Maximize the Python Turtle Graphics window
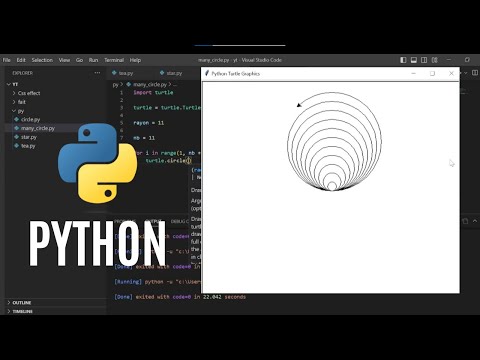480x360 pixels. pyautogui.click(x=432, y=73)
